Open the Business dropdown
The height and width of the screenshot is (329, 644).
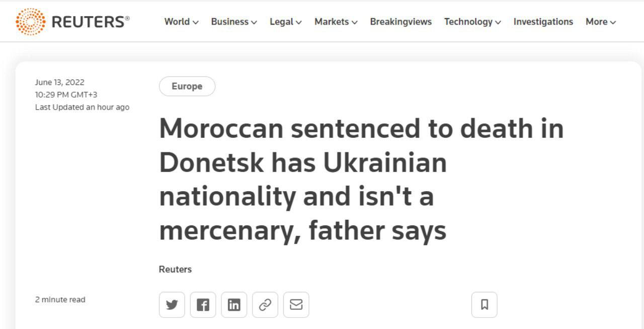(x=233, y=22)
